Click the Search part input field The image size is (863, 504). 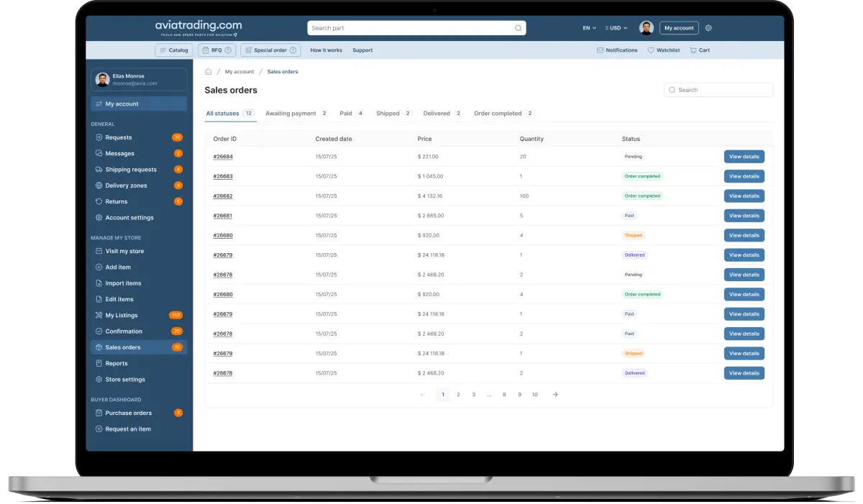[416, 28]
